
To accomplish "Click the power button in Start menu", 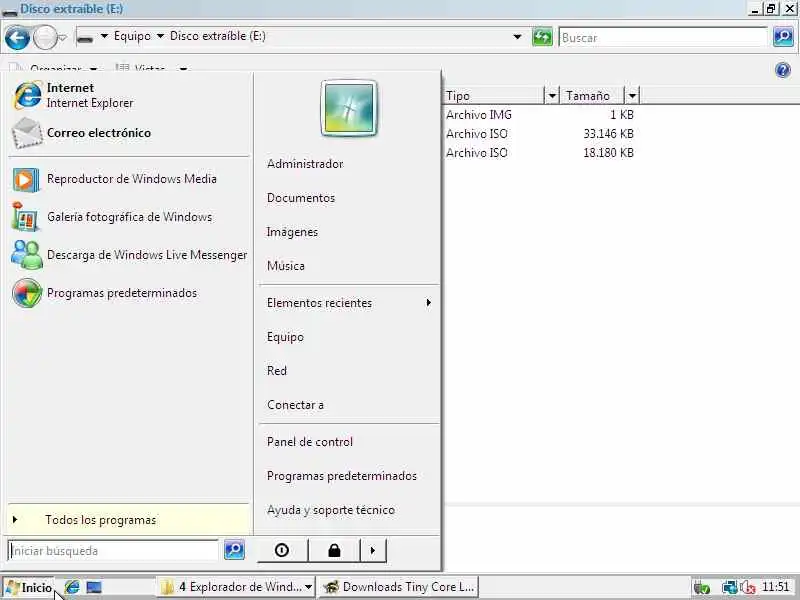I will 282,551.
